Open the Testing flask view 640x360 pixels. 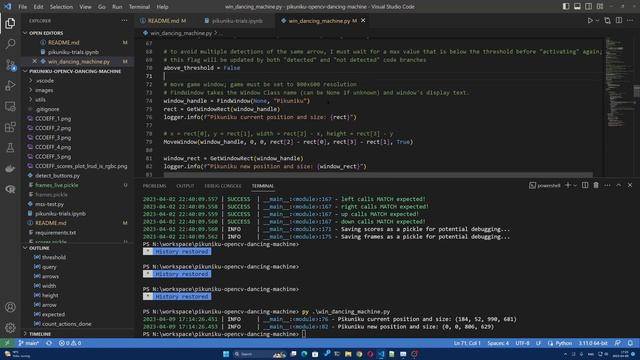(10, 148)
